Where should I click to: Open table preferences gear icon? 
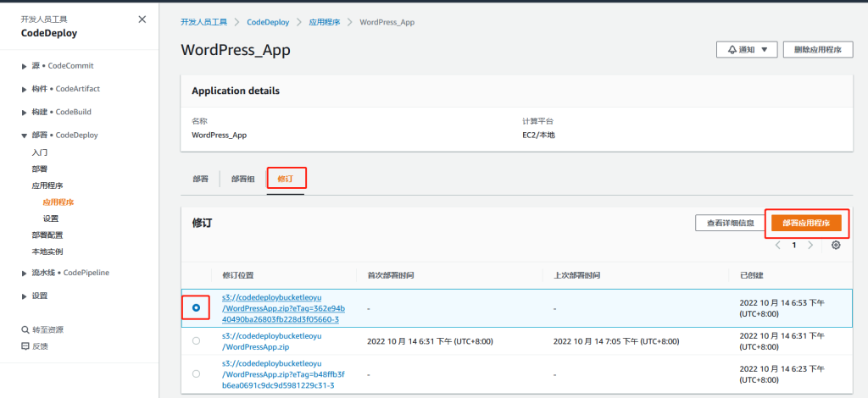836,245
